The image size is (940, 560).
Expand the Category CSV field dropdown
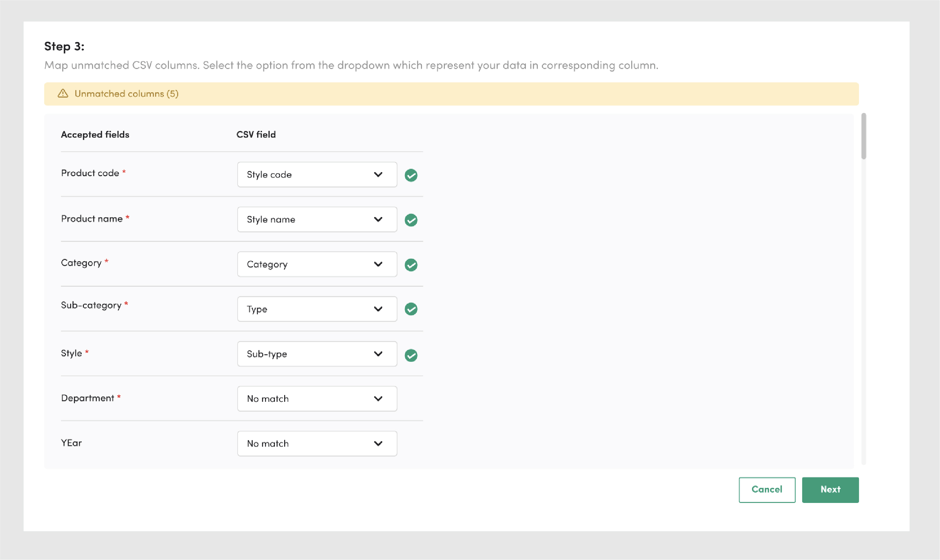(317, 264)
